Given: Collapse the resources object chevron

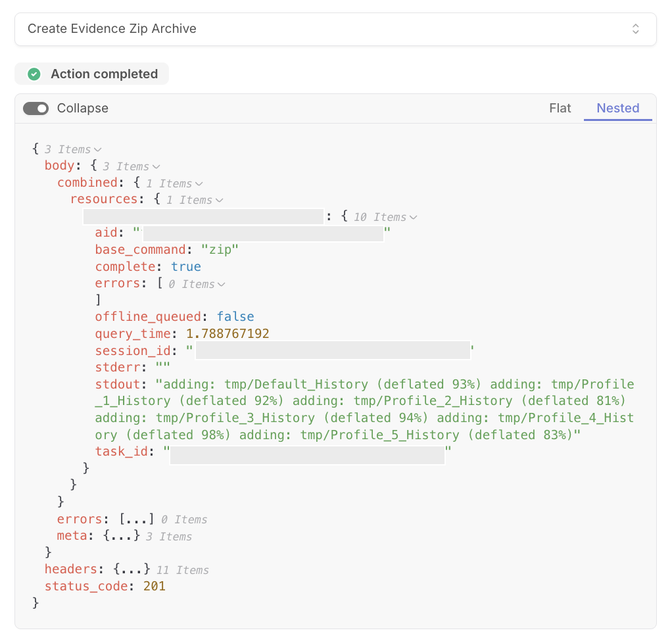Looking at the screenshot, I should coord(219,200).
